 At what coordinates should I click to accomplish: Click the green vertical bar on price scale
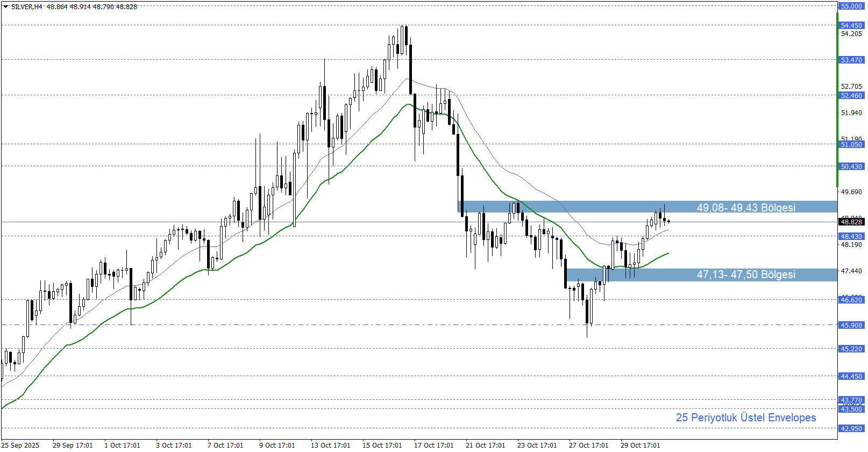(837, 97)
